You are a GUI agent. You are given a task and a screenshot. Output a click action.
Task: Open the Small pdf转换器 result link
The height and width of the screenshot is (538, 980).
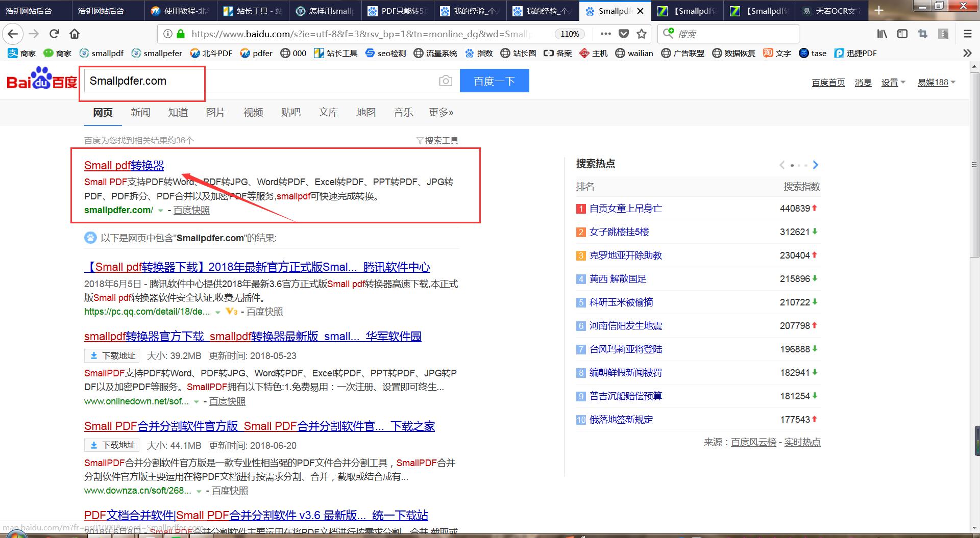(x=124, y=165)
